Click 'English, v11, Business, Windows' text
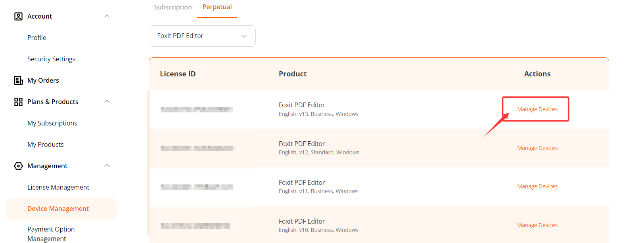The image size is (644, 243). coord(318,191)
